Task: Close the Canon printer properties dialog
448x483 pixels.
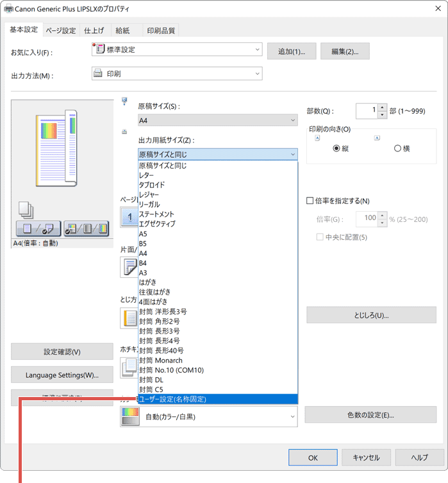Action: [438, 8]
